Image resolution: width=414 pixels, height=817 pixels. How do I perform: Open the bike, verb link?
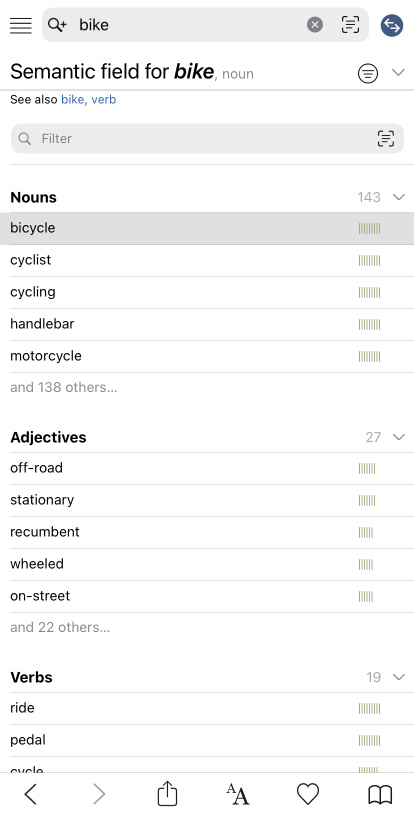(x=89, y=100)
